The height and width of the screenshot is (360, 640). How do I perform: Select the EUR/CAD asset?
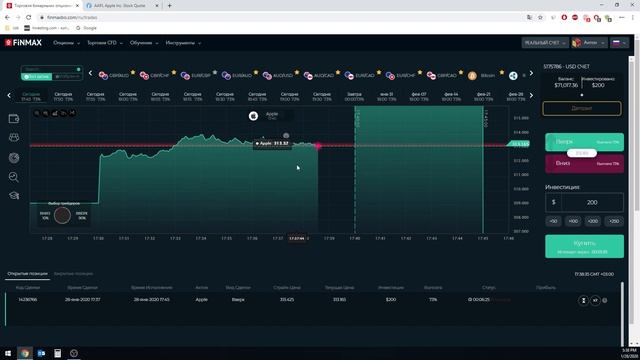(360, 76)
